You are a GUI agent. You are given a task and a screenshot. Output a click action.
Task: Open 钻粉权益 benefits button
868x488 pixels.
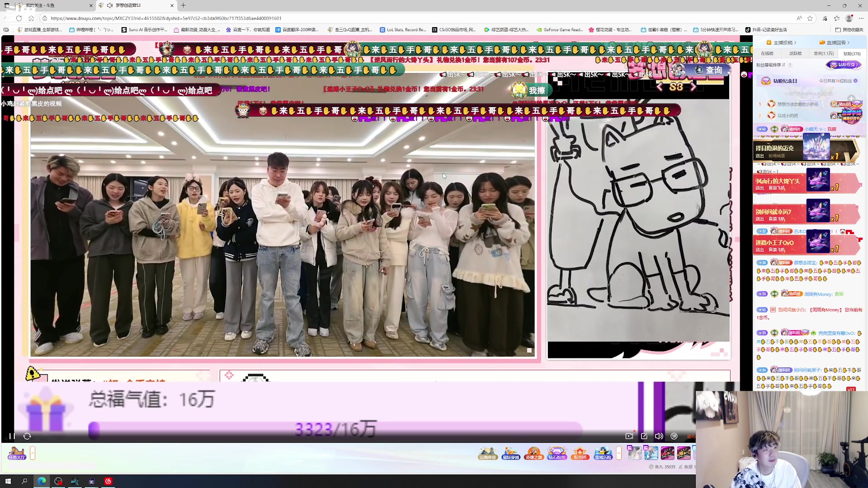click(844, 65)
